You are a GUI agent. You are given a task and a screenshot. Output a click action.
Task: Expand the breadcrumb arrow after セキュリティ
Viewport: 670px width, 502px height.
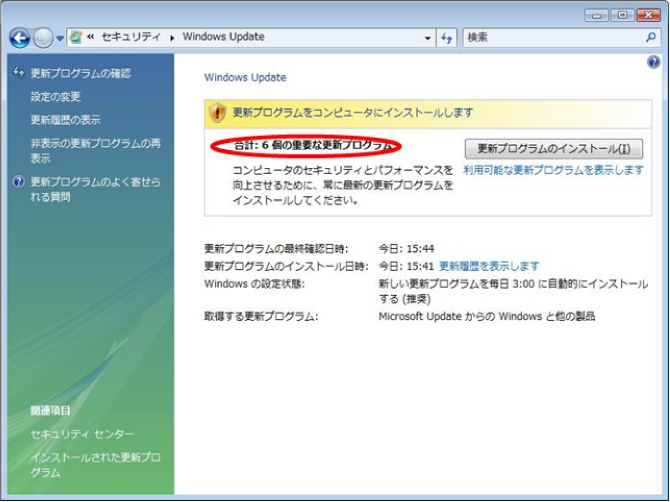coord(173,37)
